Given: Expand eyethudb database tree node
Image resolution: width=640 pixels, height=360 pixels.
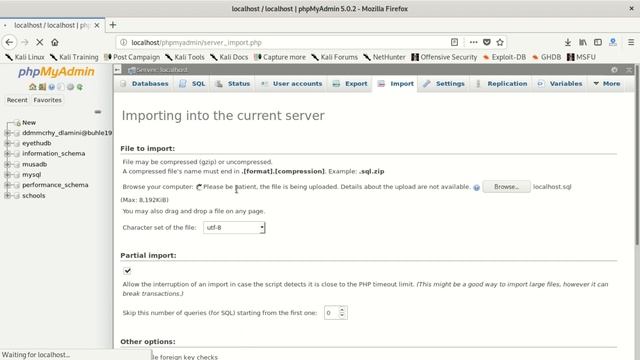Looking at the screenshot, I should click(x=7, y=143).
